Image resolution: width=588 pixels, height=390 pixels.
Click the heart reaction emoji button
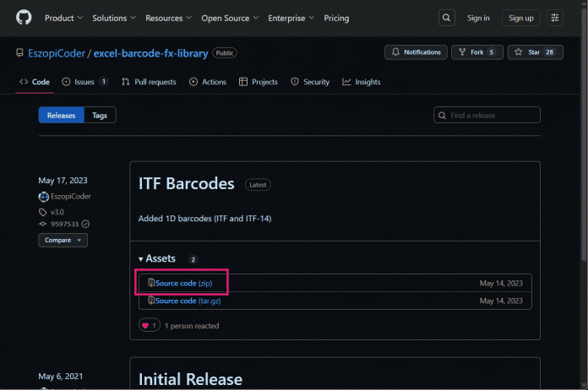[x=149, y=325]
